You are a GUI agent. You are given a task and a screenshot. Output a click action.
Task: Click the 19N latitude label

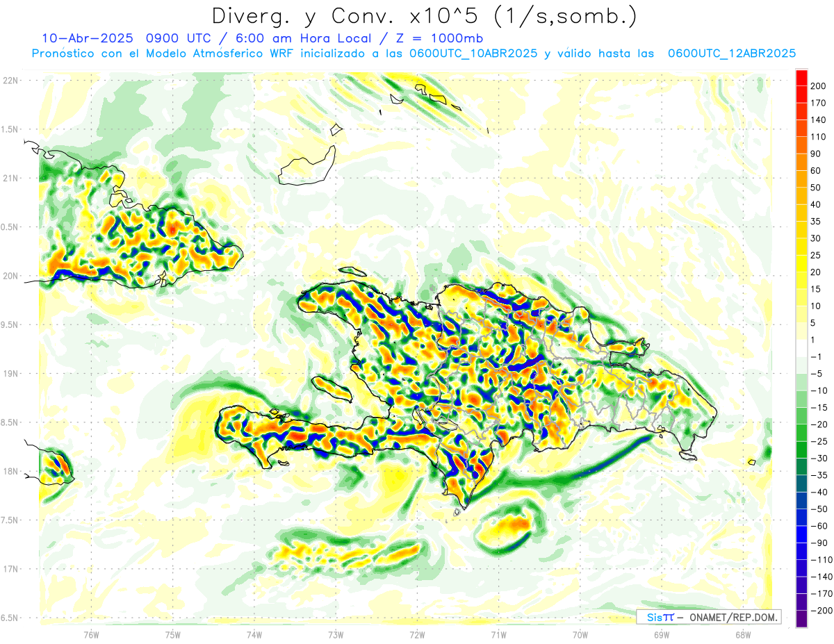10,374
